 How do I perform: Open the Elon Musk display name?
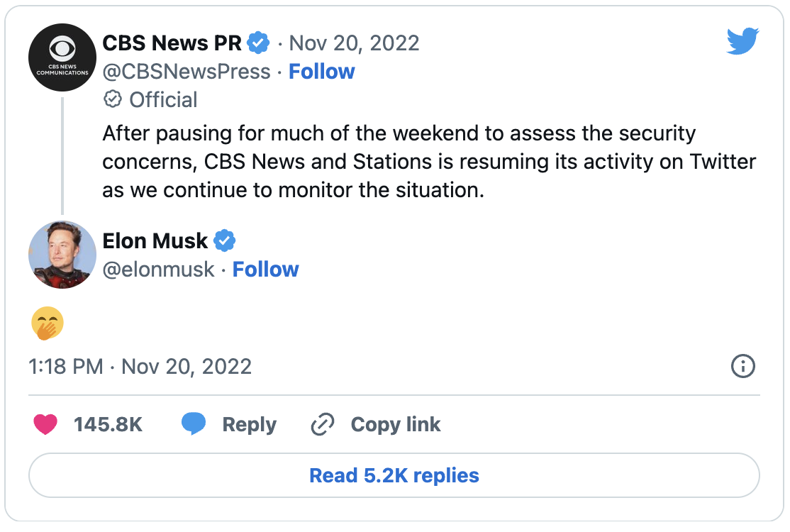(155, 241)
